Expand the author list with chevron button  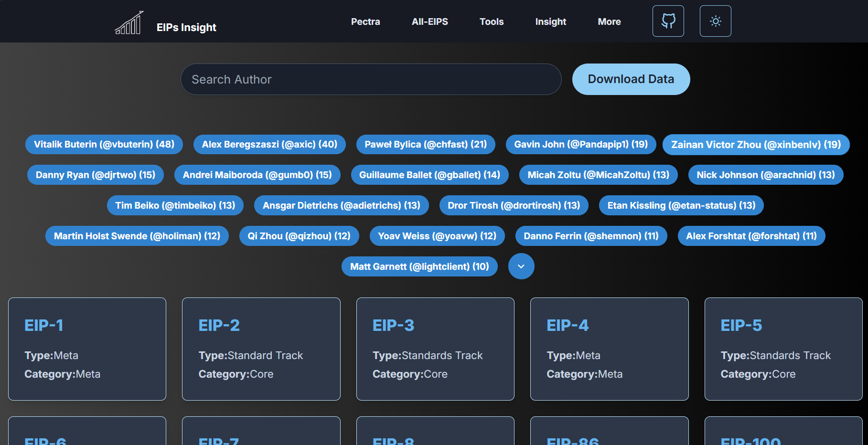click(x=521, y=266)
